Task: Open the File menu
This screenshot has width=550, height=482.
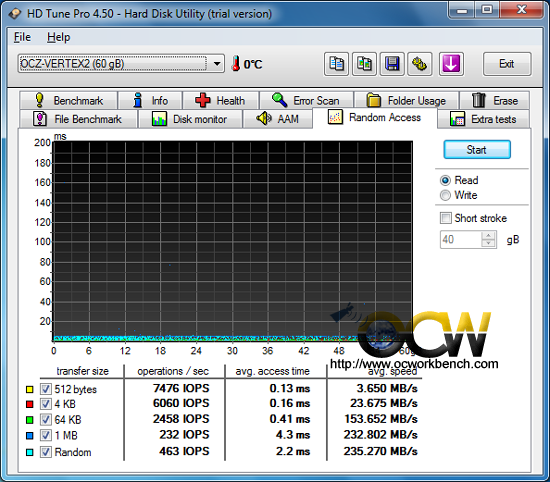Action: [22, 37]
